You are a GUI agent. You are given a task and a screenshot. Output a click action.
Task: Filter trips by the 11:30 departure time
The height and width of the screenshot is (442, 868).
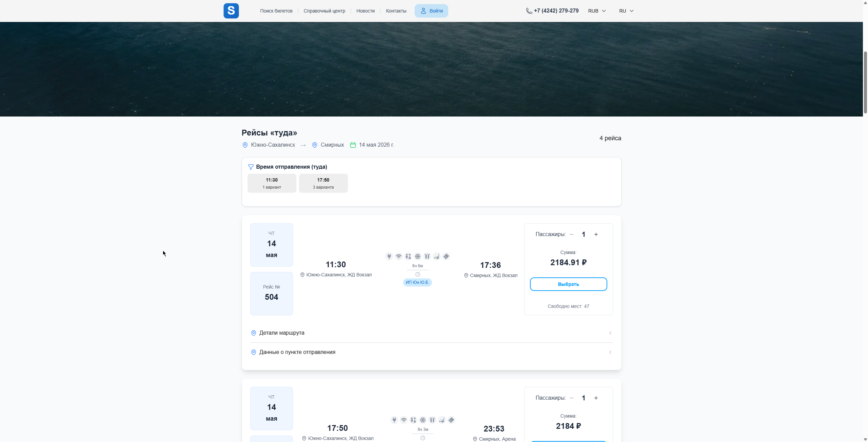click(272, 183)
